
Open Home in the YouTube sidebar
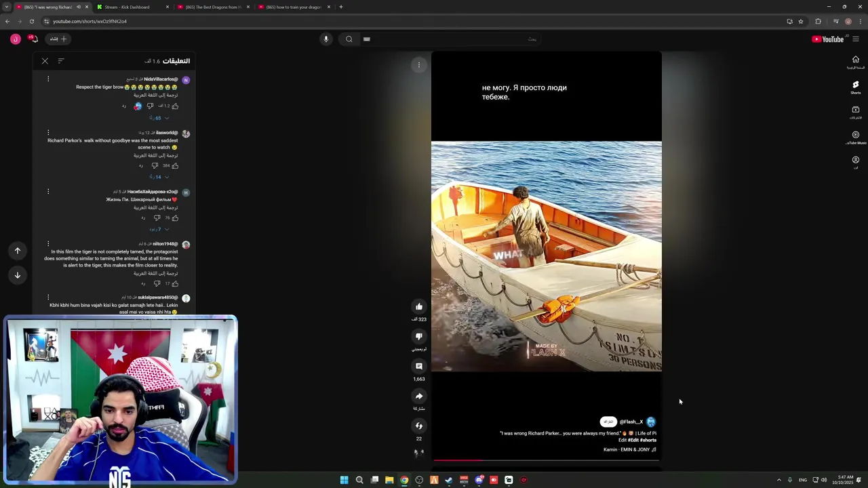855,62
